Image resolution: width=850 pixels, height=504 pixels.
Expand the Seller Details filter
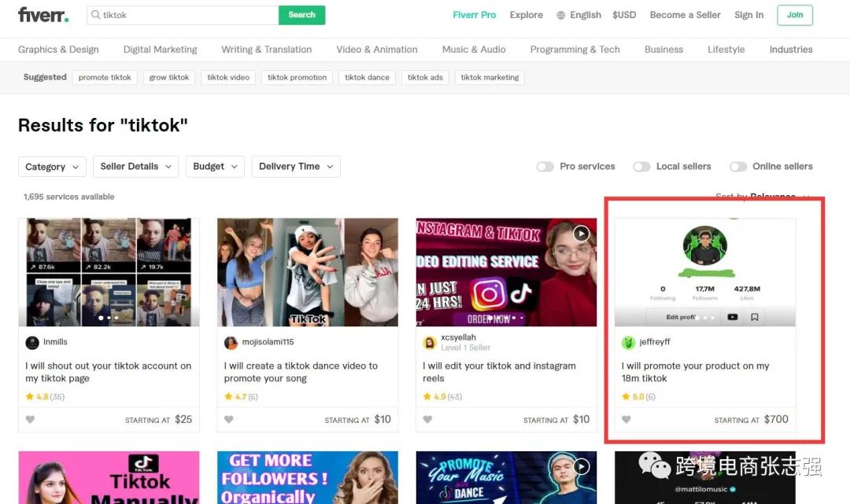[135, 167]
